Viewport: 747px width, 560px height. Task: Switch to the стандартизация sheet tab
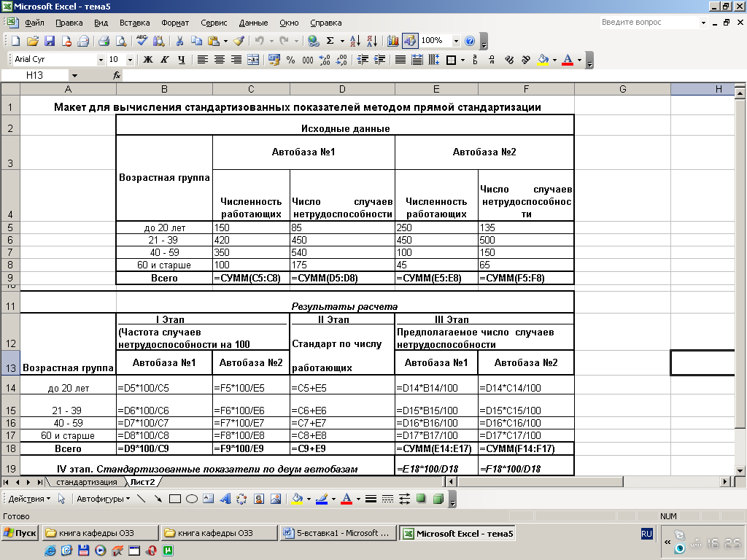click(x=86, y=482)
